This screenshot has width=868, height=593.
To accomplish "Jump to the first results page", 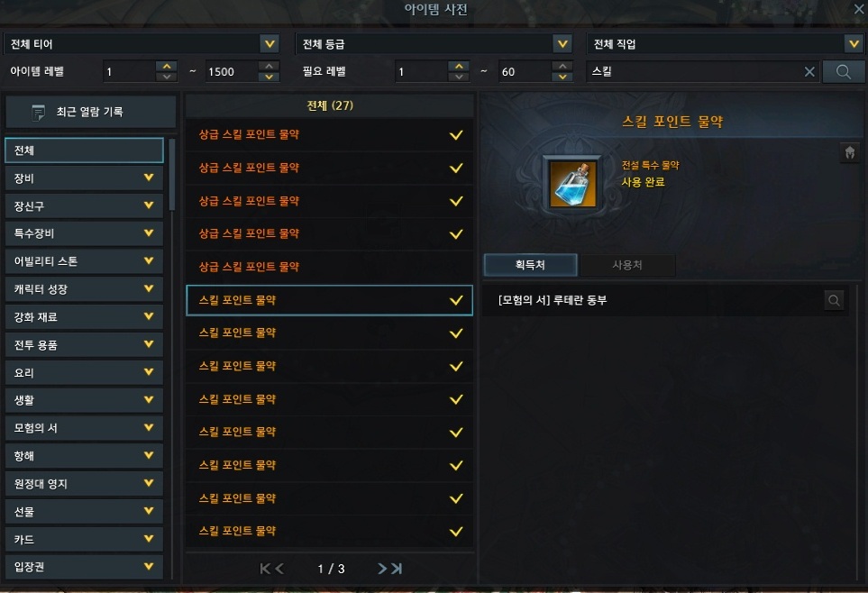I will (x=265, y=569).
